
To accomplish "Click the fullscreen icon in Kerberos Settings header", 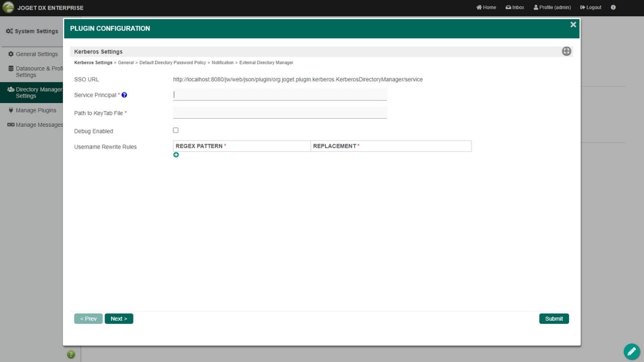I will [567, 51].
